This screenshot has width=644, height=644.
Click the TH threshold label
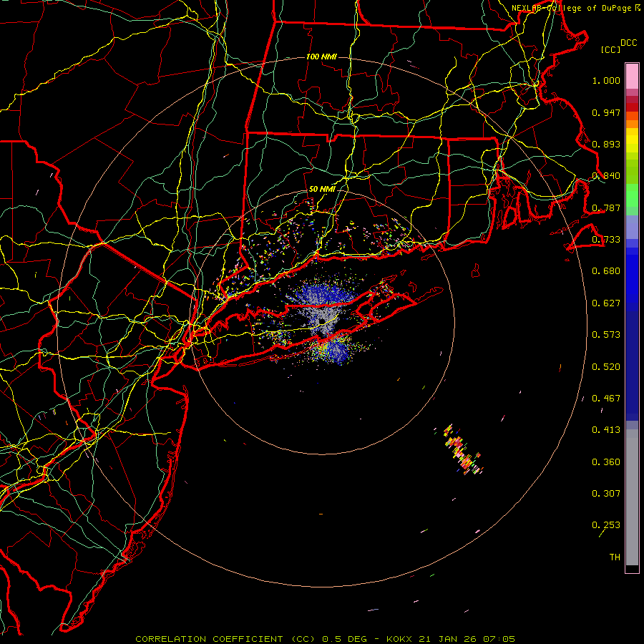[615, 557]
